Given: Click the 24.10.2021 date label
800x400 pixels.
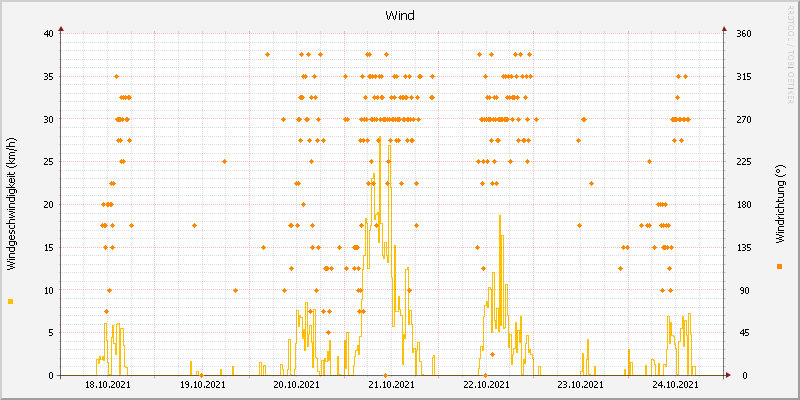Looking at the screenshot, I should [x=675, y=385].
